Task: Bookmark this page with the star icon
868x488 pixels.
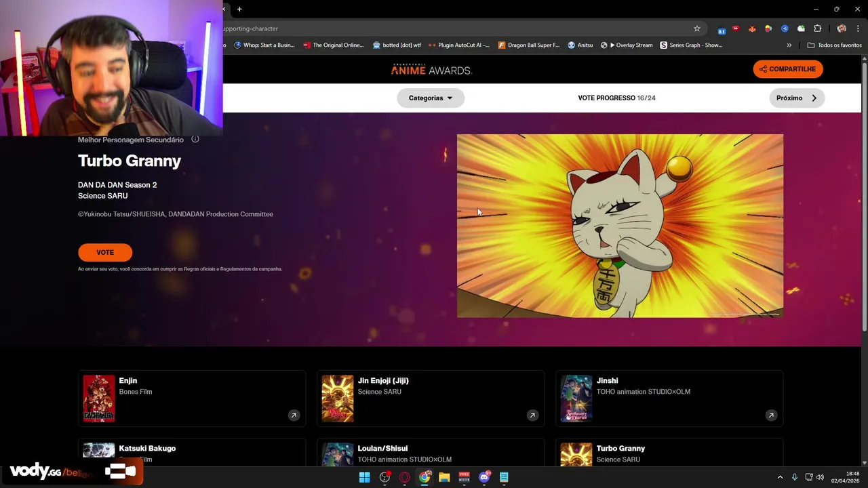Action: coord(696,28)
